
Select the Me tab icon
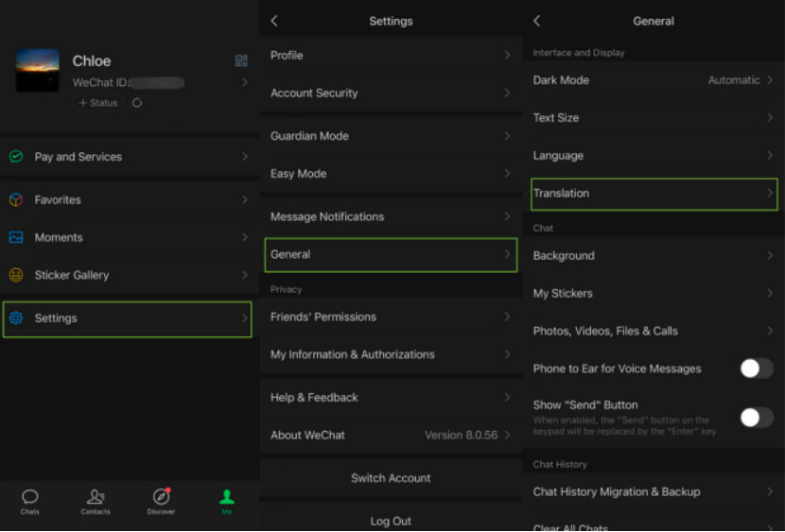(227, 496)
